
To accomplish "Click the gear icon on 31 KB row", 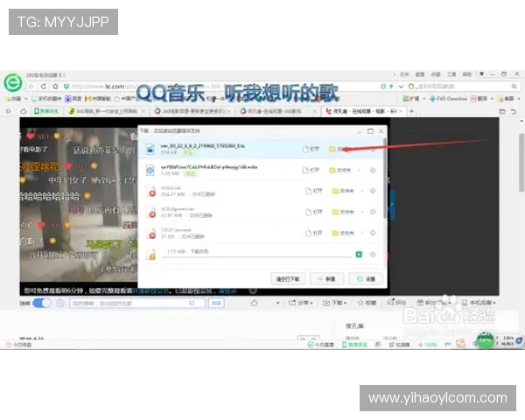I will coord(373,233).
